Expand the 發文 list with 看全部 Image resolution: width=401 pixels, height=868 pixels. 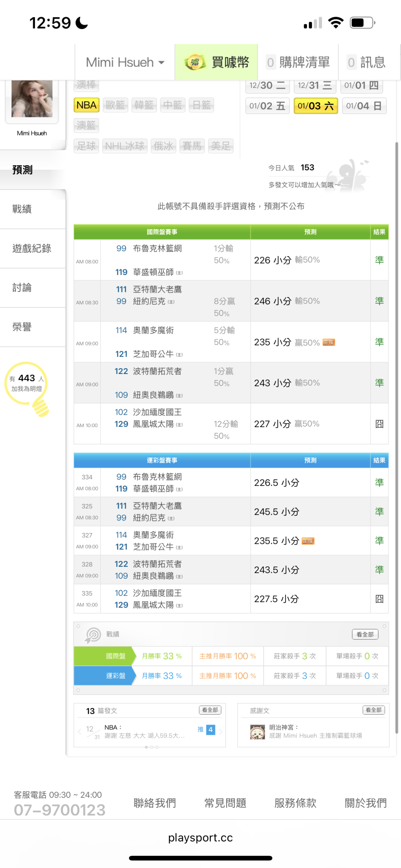[210, 710]
